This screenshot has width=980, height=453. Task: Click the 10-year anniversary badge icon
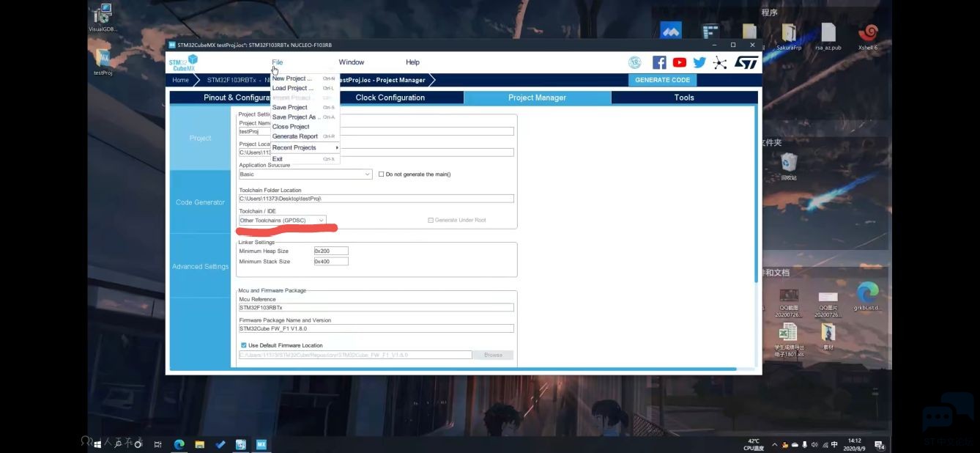pos(635,63)
